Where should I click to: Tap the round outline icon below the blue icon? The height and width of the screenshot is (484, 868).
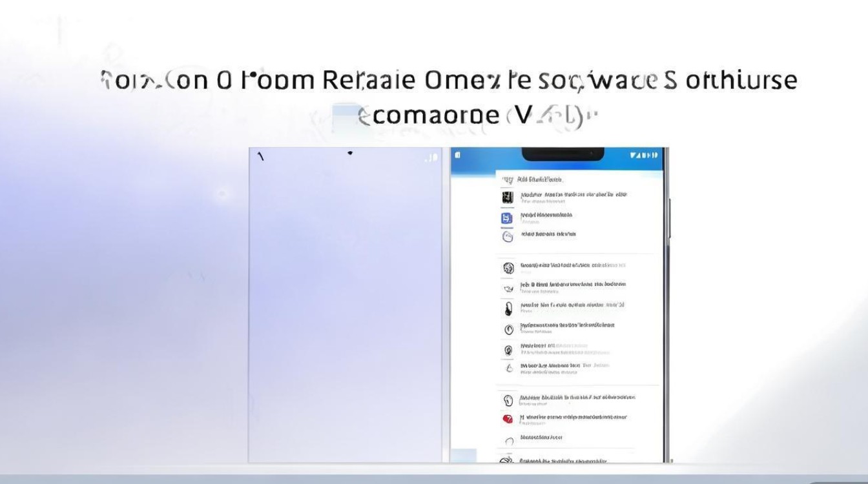click(x=508, y=237)
